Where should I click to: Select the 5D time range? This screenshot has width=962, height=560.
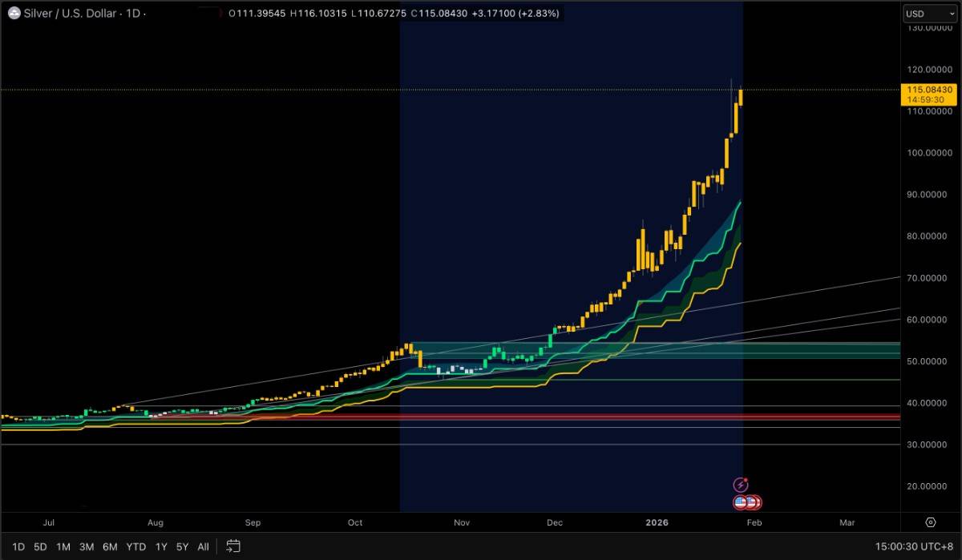(x=40, y=547)
